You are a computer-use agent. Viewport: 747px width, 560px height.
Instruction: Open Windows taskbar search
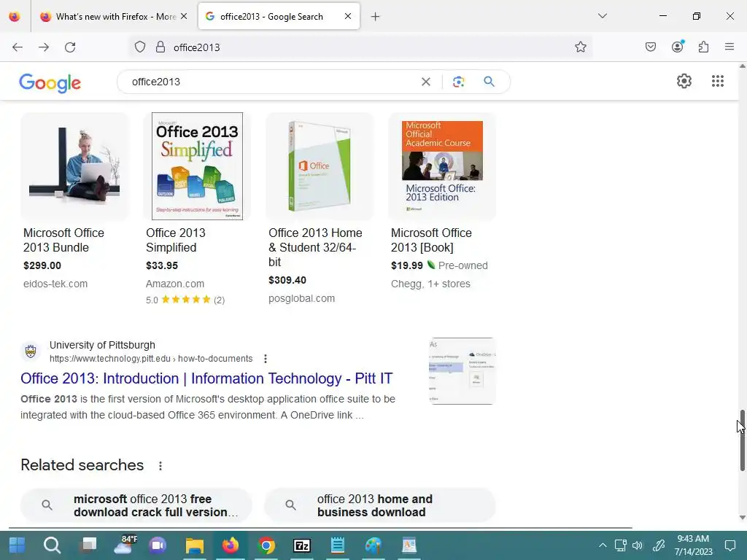click(52, 545)
